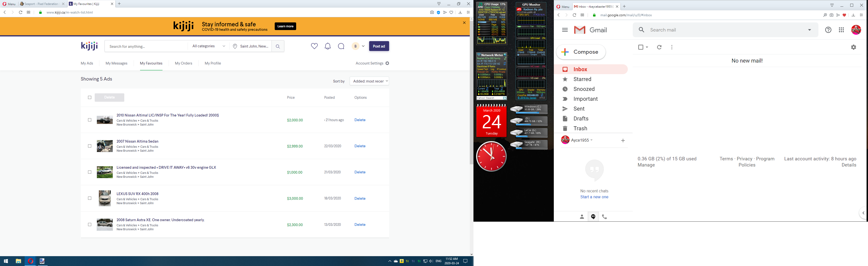Expand Gmail search options arrow

coord(809,30)
